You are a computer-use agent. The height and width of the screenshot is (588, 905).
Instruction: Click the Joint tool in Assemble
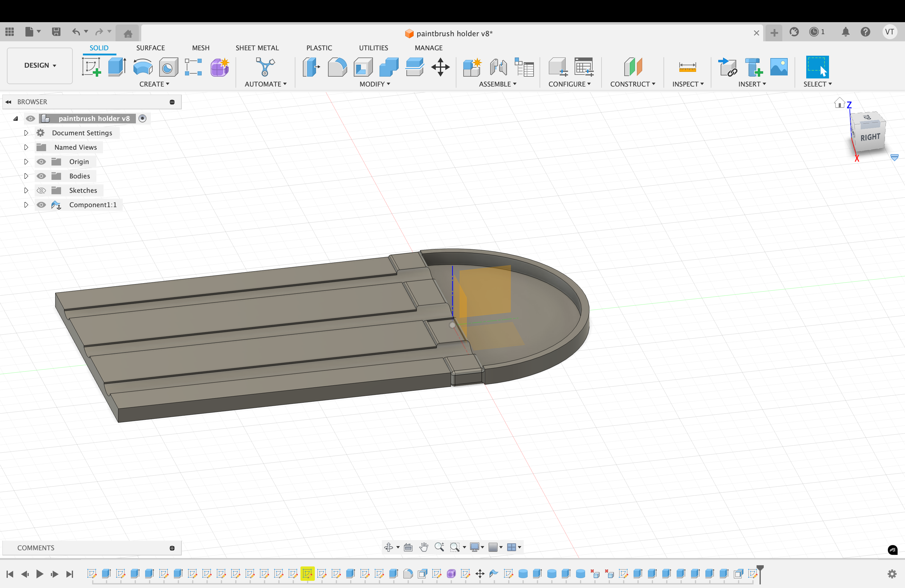498,67
